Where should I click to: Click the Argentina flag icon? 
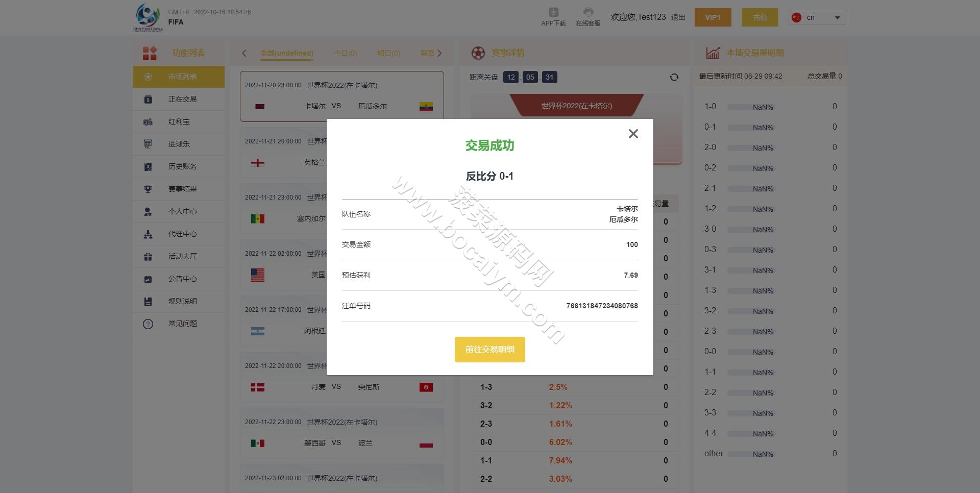coord(258,331)
